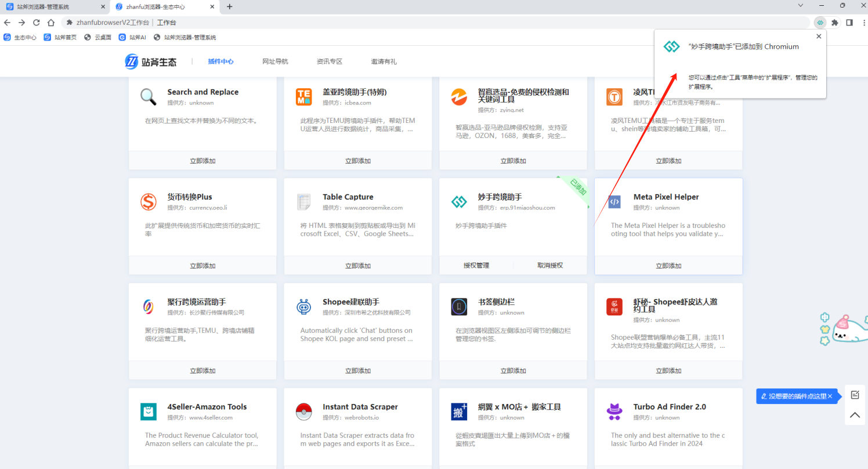This screenshot has height=469, width=868.
Task: Click the Turbo Ad Finder 2.0 title
Action: coord(670,407)
